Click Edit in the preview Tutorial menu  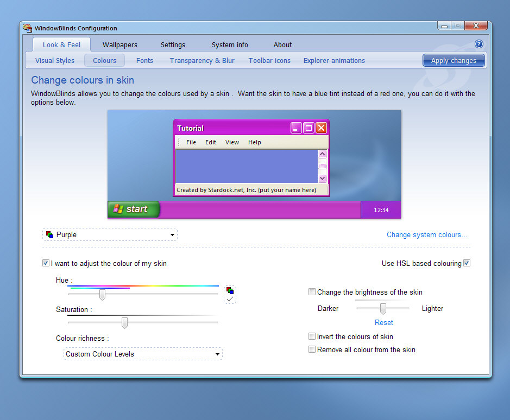(210, 142)
